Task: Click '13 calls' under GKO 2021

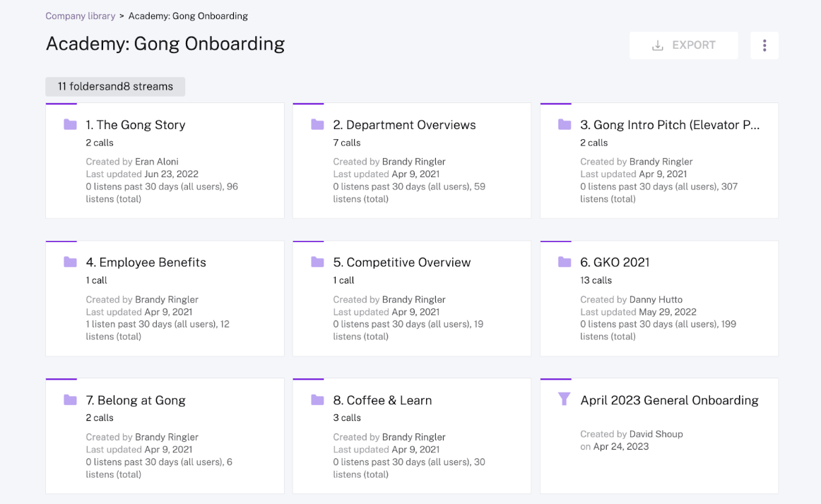Action: tap(596, 280)
